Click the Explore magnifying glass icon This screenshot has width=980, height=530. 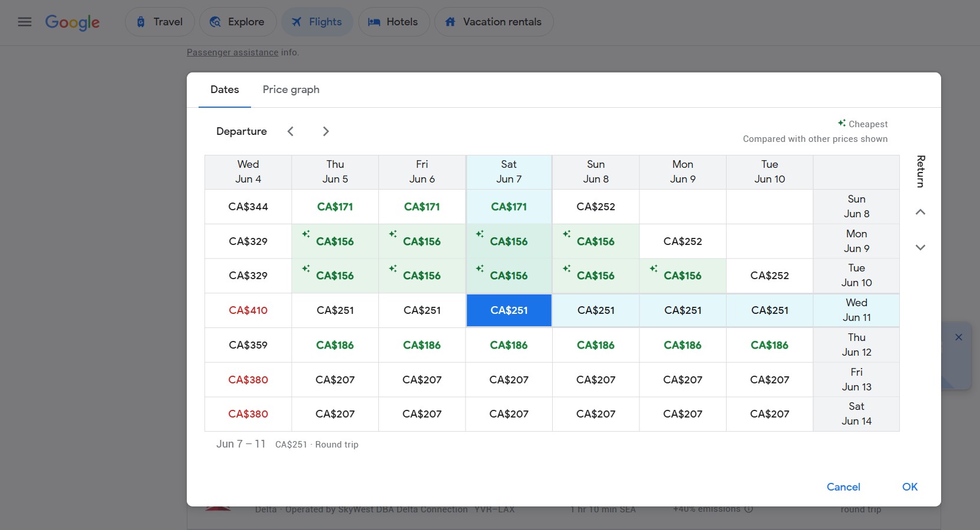coord(215,21)
